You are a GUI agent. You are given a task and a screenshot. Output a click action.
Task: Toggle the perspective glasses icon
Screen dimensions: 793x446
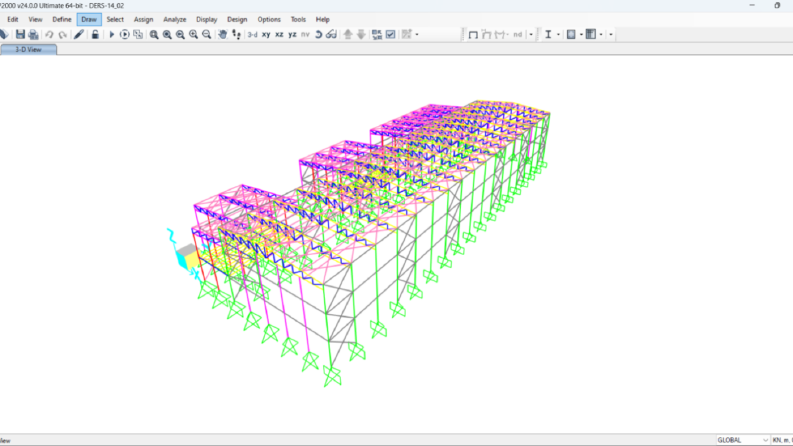tap(331, 34)
